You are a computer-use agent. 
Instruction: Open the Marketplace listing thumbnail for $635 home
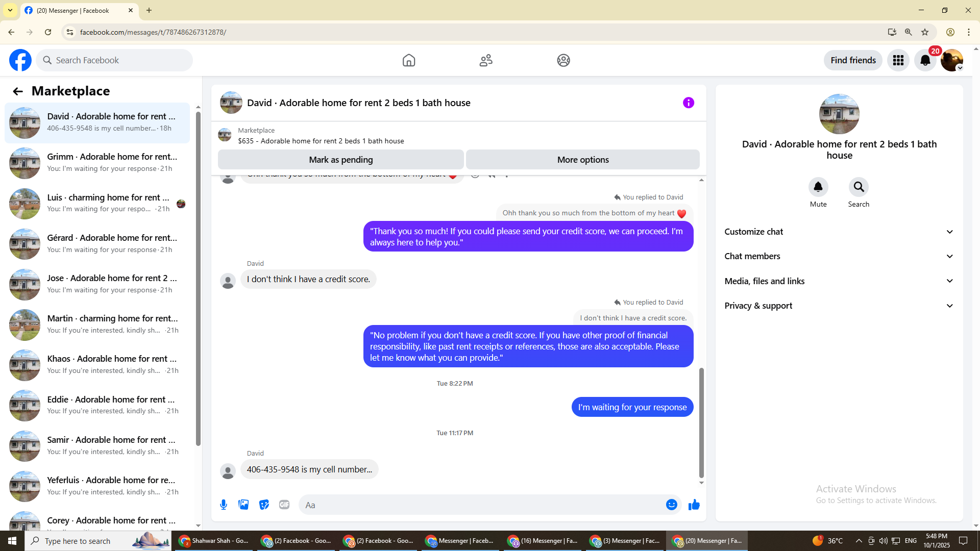pos(225,135)
